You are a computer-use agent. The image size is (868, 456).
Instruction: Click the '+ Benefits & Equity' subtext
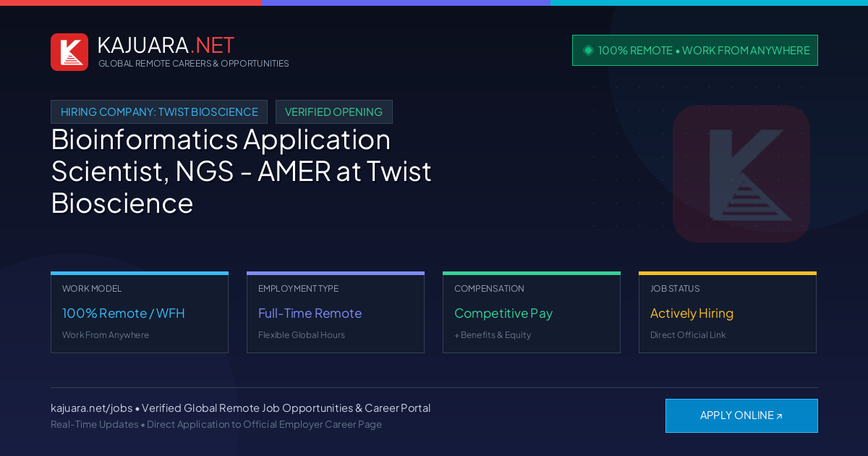click(x=493, y=335)
